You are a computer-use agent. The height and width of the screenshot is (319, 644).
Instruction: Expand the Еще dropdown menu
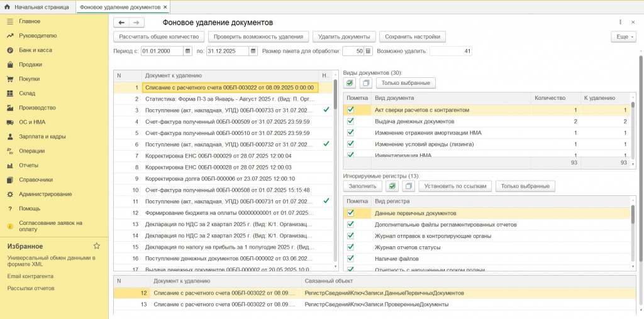pyautogui.click(x=623, y=36)
